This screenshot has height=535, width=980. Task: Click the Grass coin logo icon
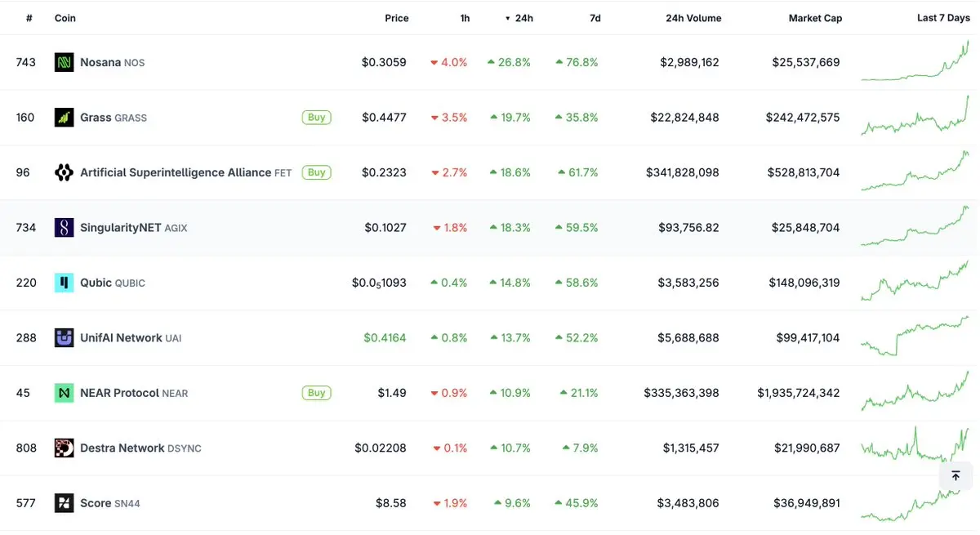point(64,118)
